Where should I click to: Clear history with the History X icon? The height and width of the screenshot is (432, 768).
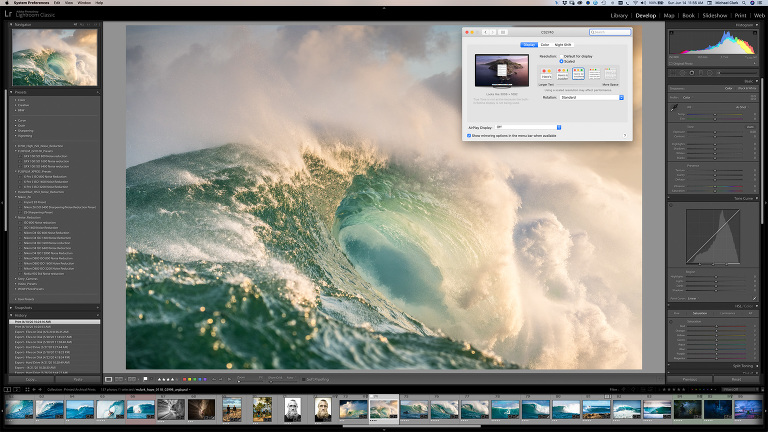pos(97,315)
